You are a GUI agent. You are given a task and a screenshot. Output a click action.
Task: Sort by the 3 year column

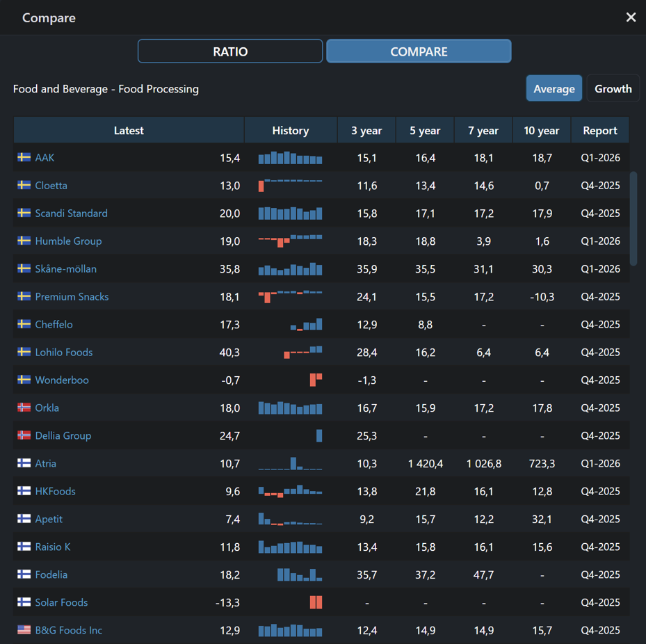pyautogui.click(x=366, y=130)
